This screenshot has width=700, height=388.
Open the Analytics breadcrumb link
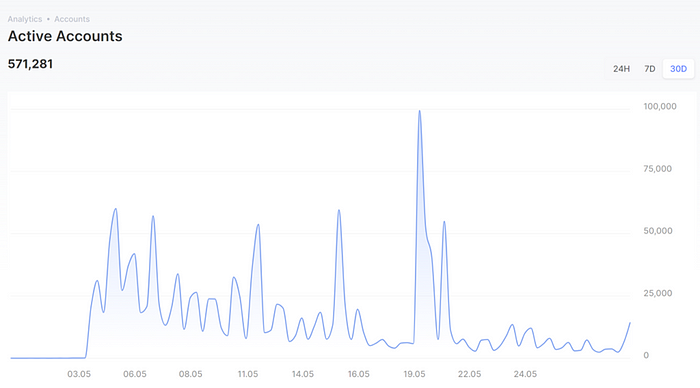[25, 19]
